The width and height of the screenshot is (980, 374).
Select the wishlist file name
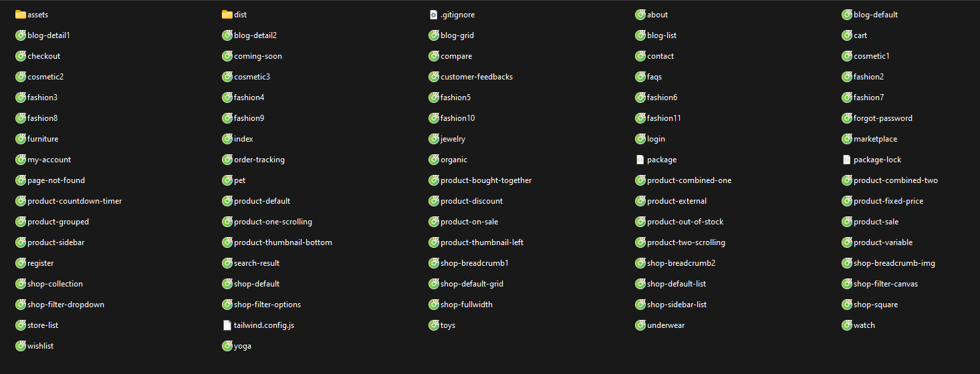tap(40, 346)
